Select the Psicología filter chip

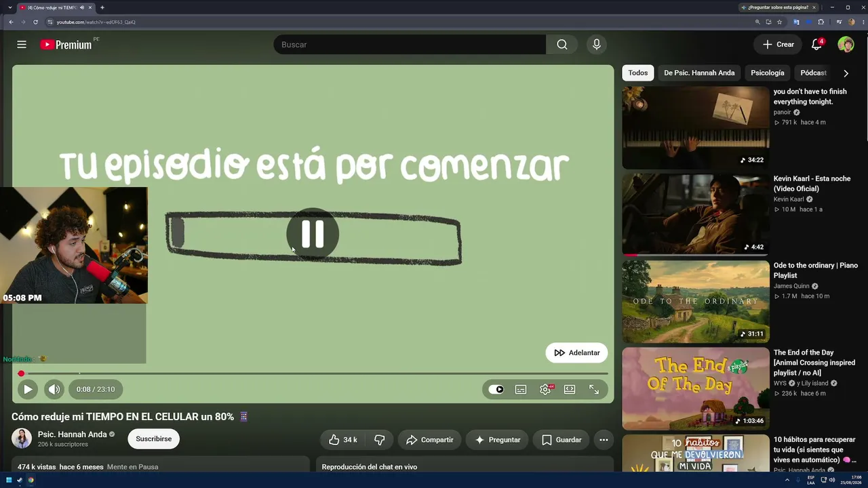[x=768, y=73]
